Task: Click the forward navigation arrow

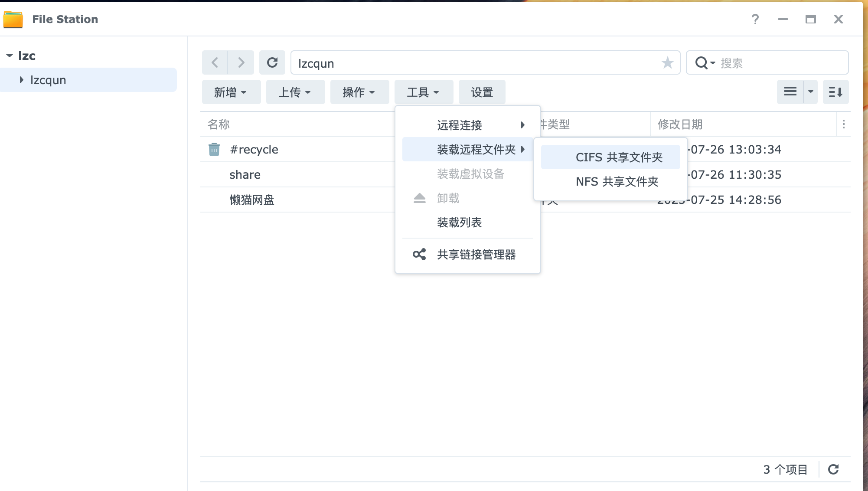Action: coord(241,63)
